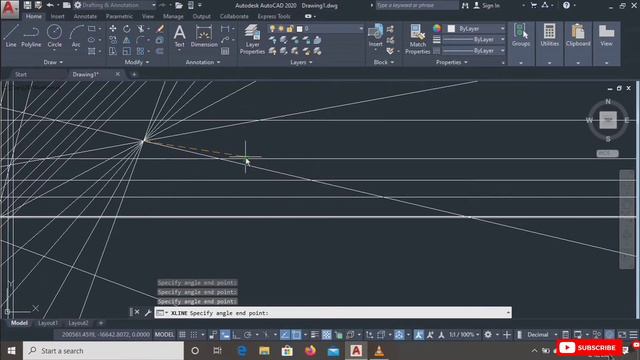Click the Insert block icon

375,36
